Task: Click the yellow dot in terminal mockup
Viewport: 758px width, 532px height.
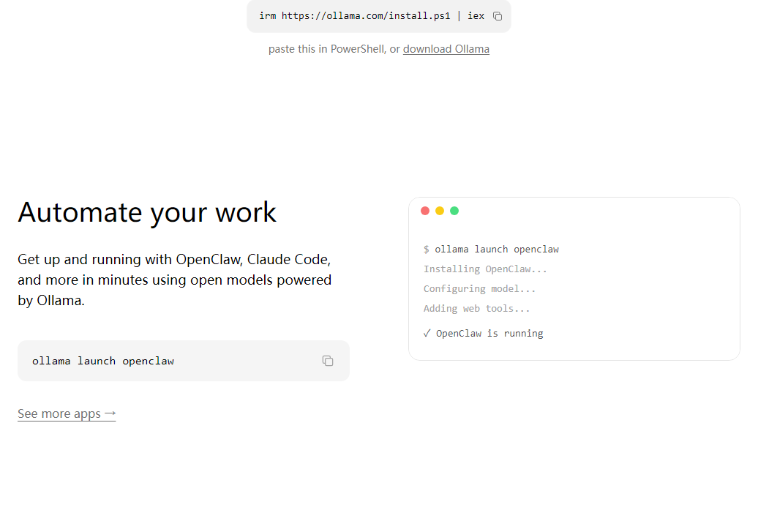Action: pyautogui.click(x=440, y=211)
